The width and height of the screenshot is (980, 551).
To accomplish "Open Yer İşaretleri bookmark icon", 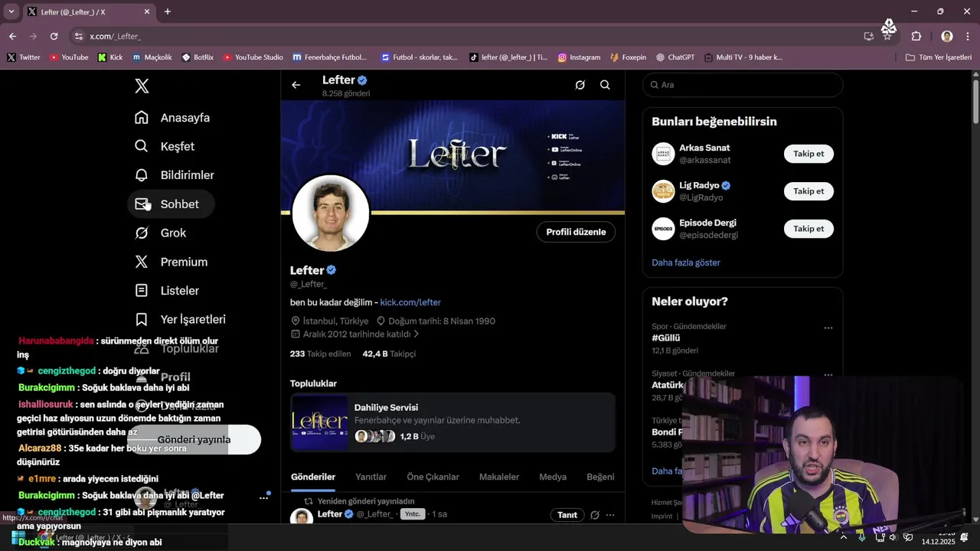I will [x=142, y=319].
